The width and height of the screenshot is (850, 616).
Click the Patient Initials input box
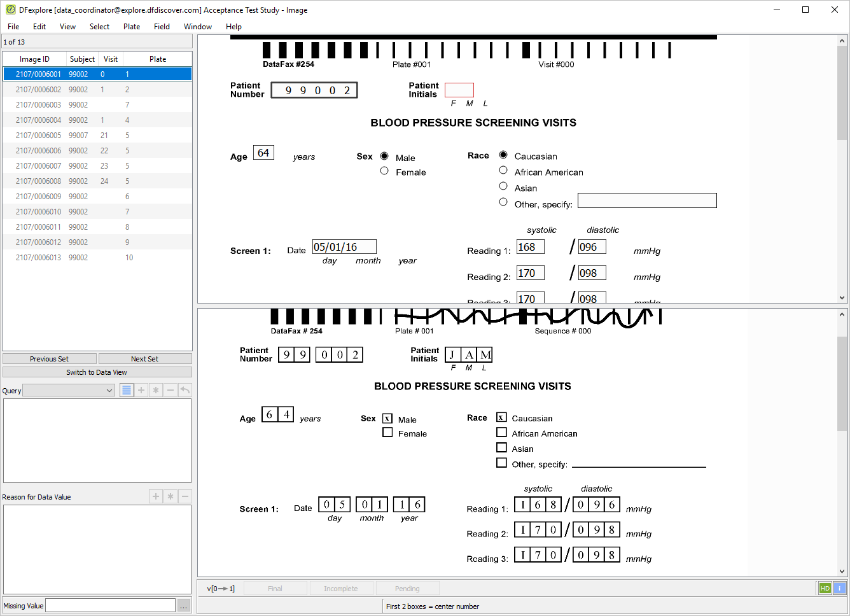click(x=459, y=90)
